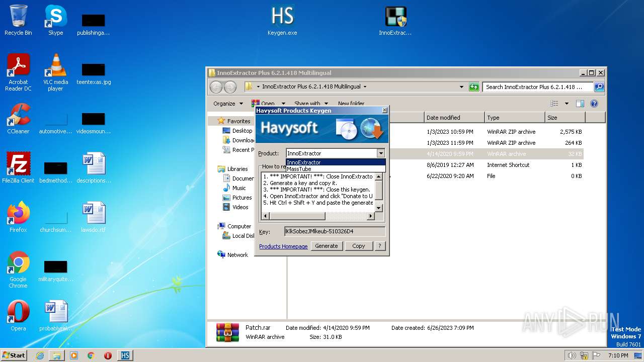Image resolution: width=644 pixels, height=362 pixels.
Task: Open the Recycle Bin desktop icon
Action: tap(18, 20)
